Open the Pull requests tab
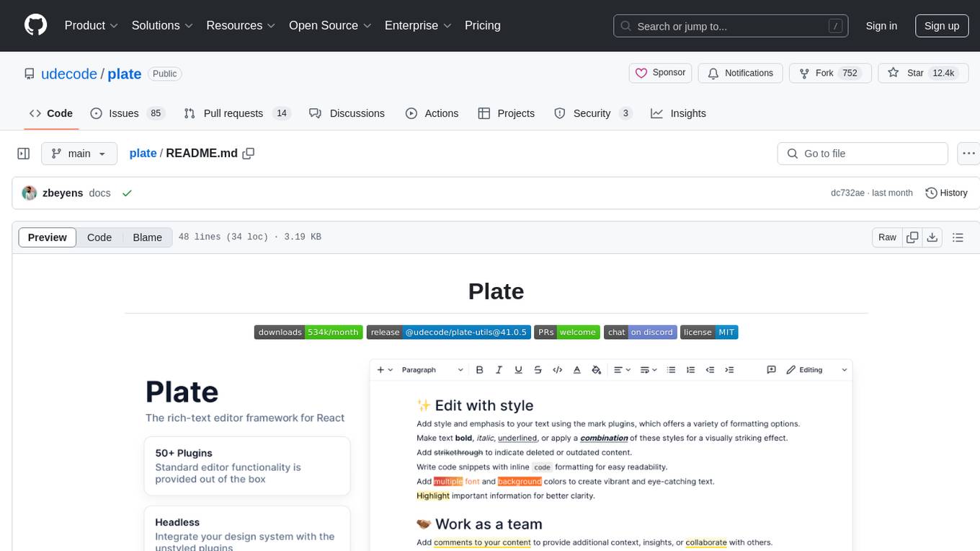 point(236,113)
